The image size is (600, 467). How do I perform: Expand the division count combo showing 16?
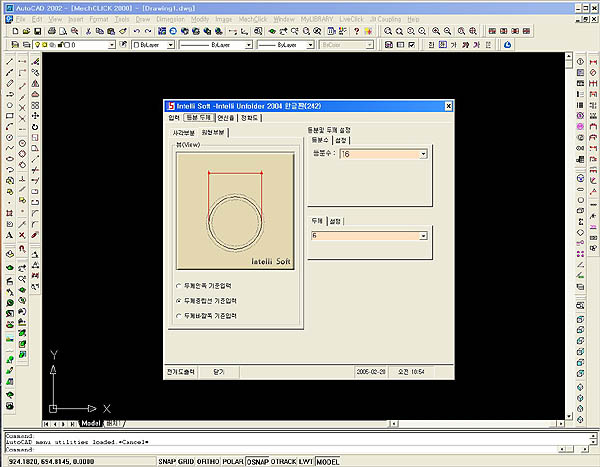[423, 154]
